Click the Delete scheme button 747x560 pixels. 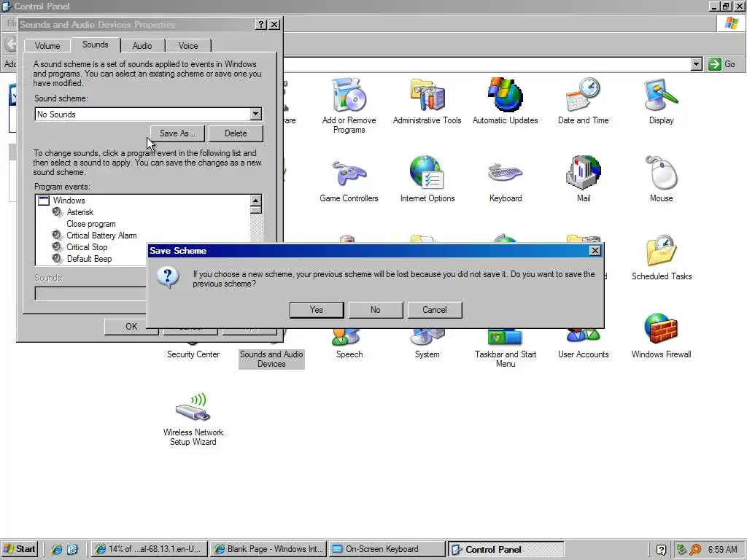point(236,133)
